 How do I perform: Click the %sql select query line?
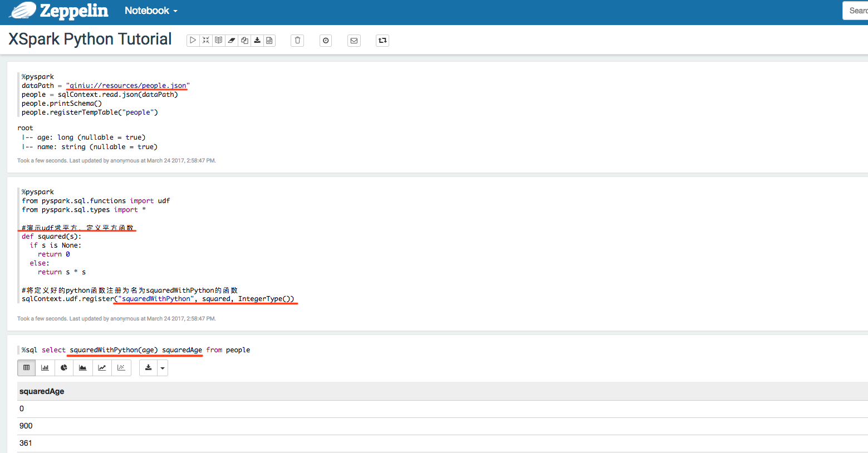tap(136, 350)
